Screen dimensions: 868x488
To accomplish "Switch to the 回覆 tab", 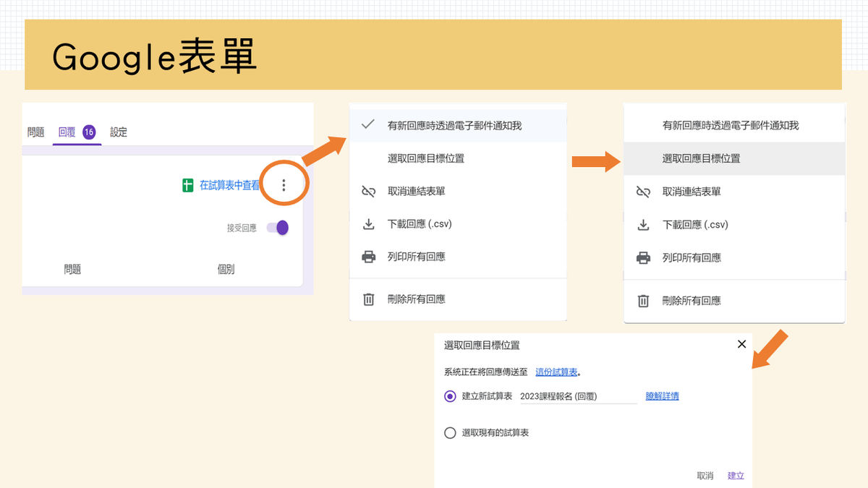I will pos(67,132).
